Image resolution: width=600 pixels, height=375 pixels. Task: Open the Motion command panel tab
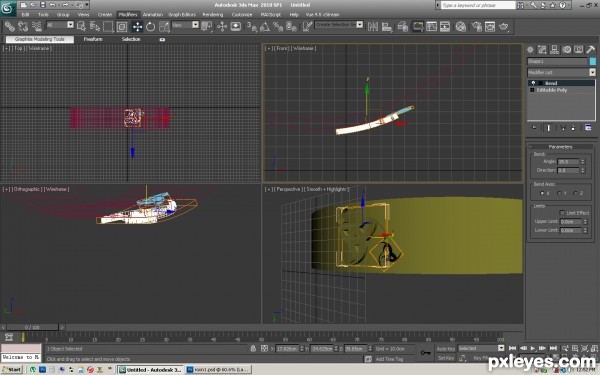[x=566, y=49]
